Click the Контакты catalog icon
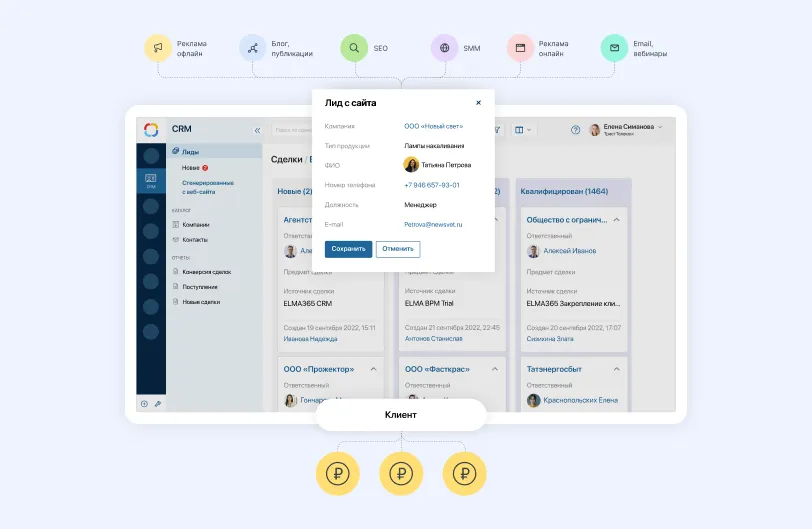The height and width of the screenshot is (529, 812). pyautogui.click(x=176, y=240)
